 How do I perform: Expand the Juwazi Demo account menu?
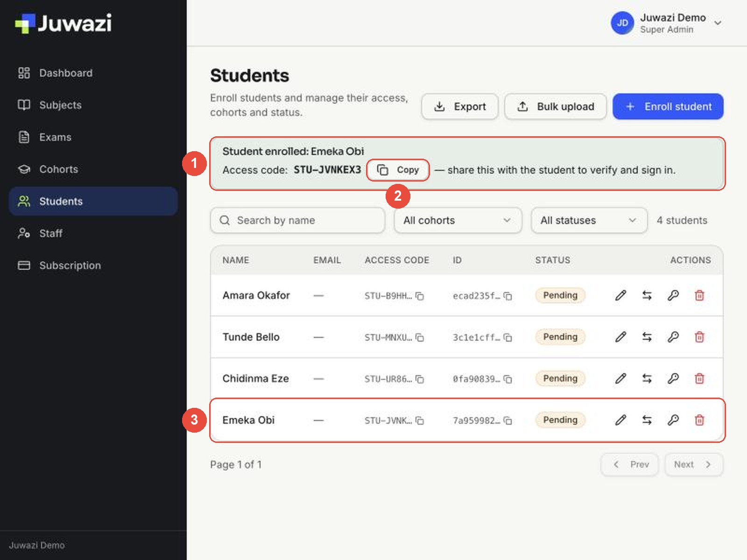click(x=667, y=23)
